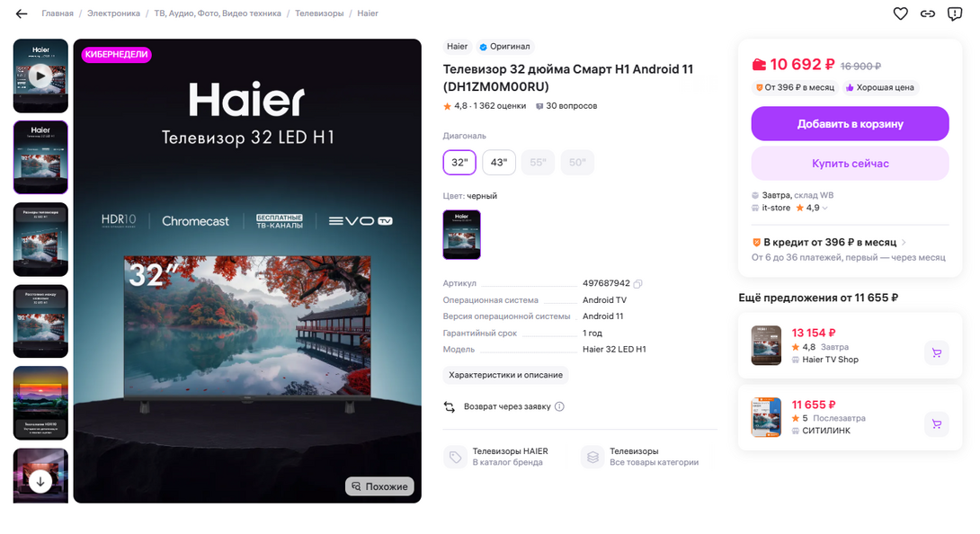Play the product video thumbnail
980x534 pixels.
pos(40,76)
